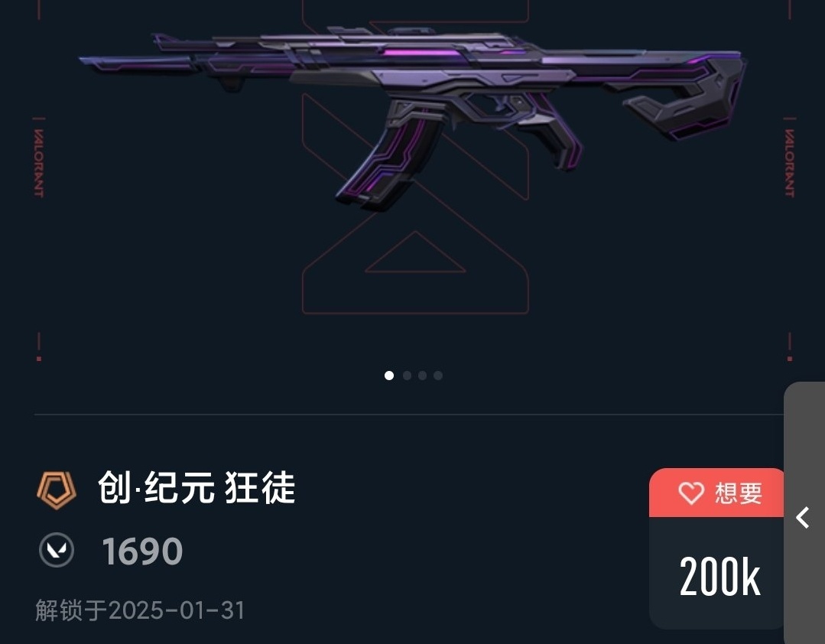
Task: Click the heart icon beside 想要
Action: tap(691, 493)
